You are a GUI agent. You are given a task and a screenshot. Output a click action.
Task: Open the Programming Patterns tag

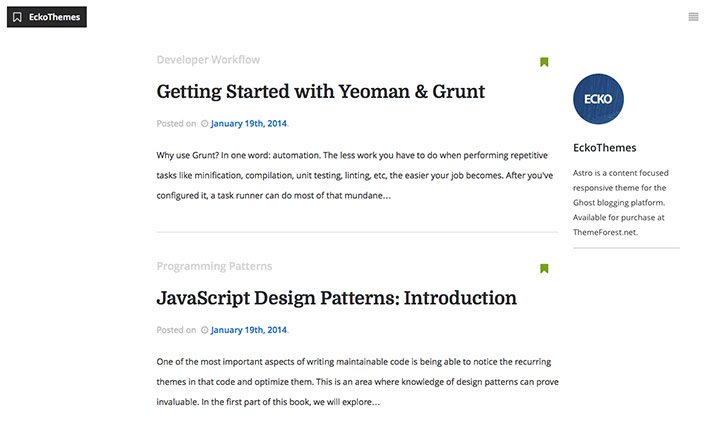(x=214, y=266)
